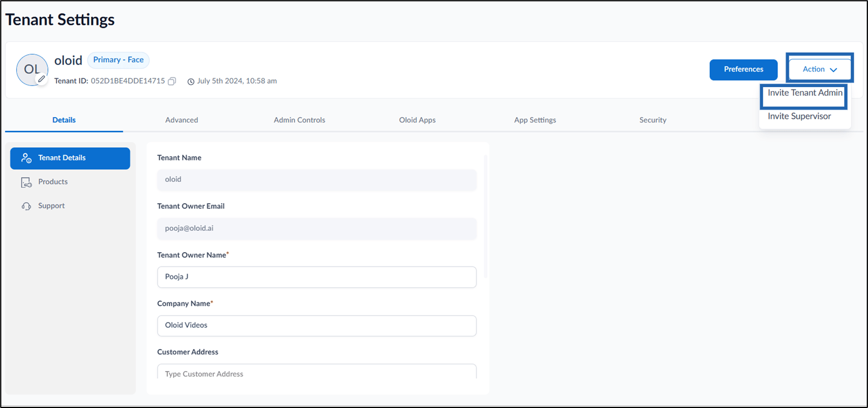Viewport: 868px width, 408px height.
Task: Select Tenant Details in the sidebar
Action: pyautogui.click(x=70, y=158)
